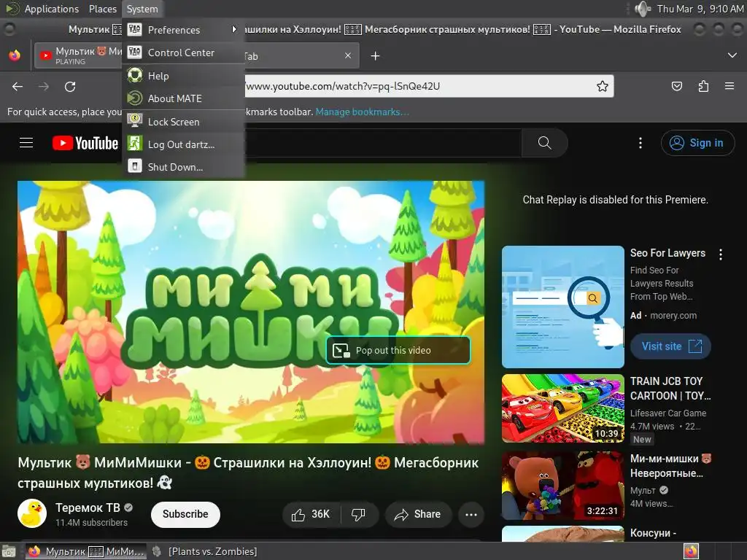This screenshot has width=747, height=560.
Task: Go back with the browser back arrow
Action: (x=18, y=86)
